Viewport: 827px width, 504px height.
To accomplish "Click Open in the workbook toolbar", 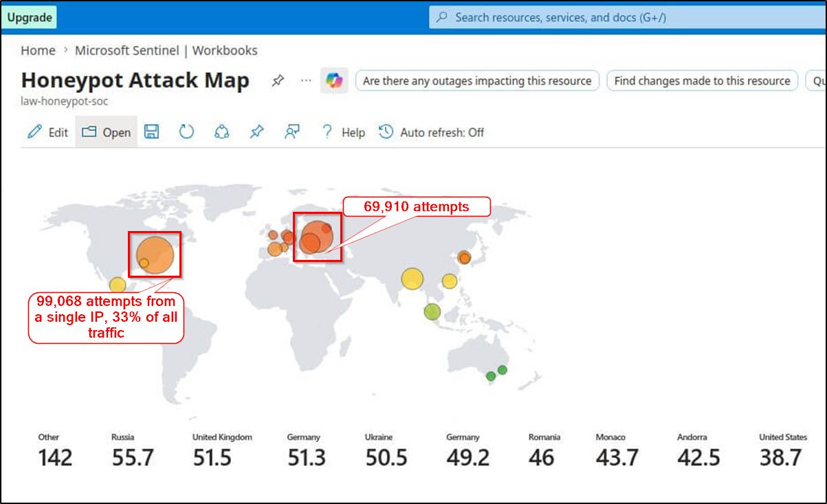I will pos(106,132).
